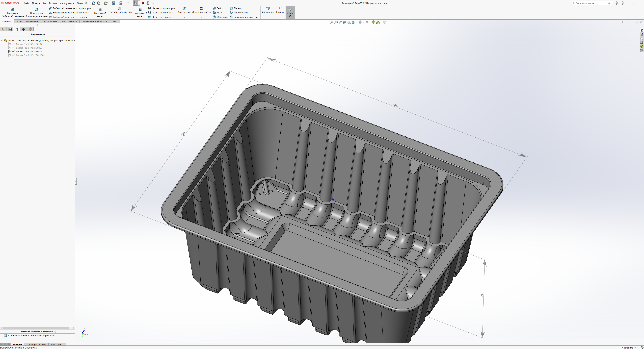
Task: Open FeatureManager design tree tab
Action: click(x=3, y=29)
